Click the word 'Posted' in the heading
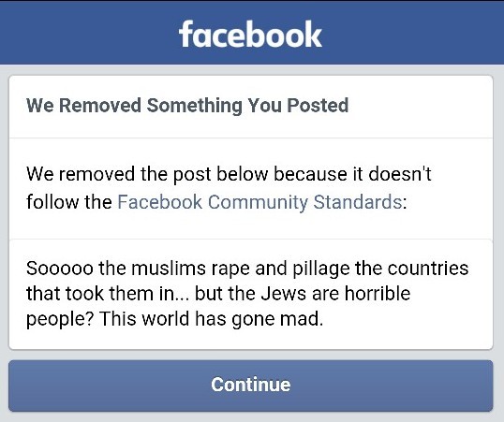This screenshot has width=504, height=422. coord(318,105)
